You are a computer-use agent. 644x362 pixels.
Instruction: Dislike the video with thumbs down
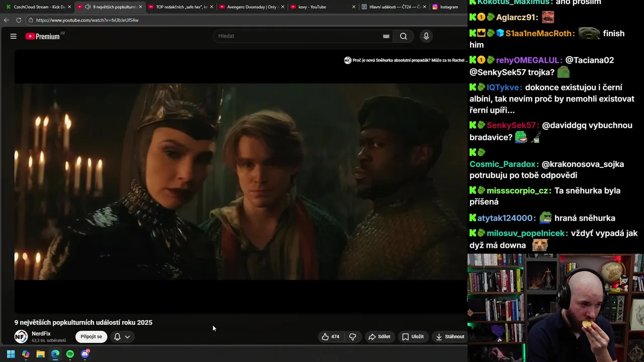pos(353,337)
